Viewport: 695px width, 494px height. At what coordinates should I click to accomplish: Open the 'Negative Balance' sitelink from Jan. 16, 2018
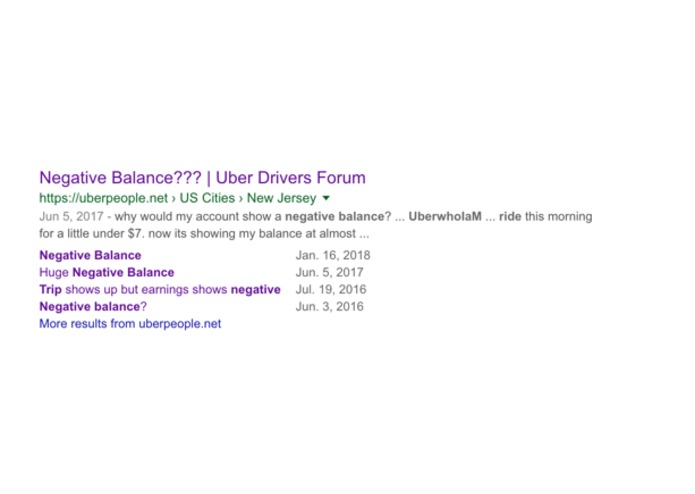click(90, 255)
